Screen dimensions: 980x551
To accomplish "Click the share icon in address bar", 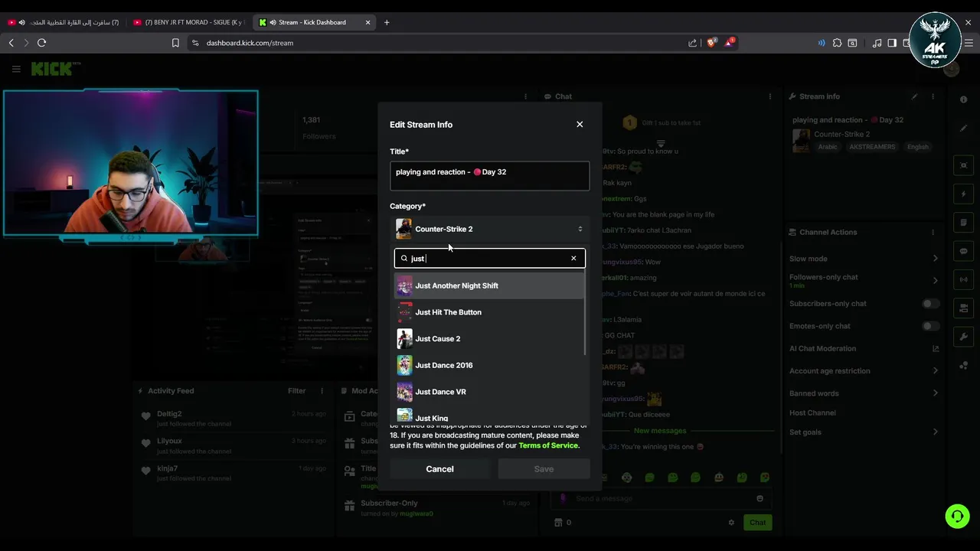I will (x=693, y=43).
